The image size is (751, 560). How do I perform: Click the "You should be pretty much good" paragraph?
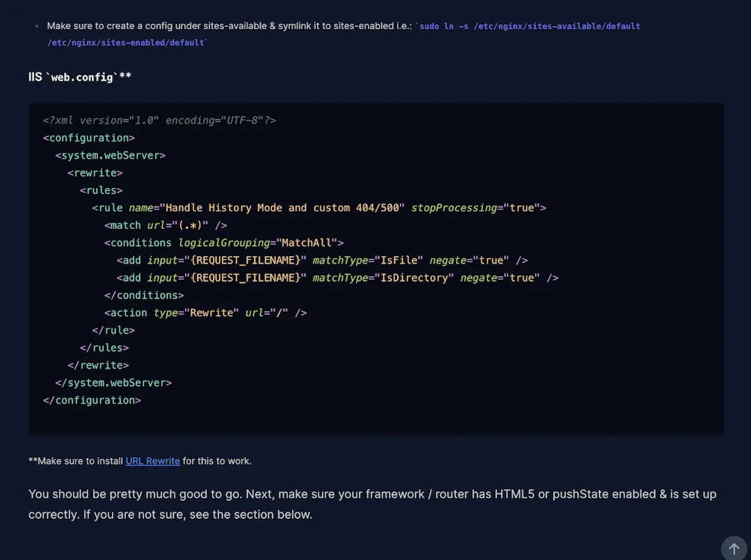click(x=372, y=504)
